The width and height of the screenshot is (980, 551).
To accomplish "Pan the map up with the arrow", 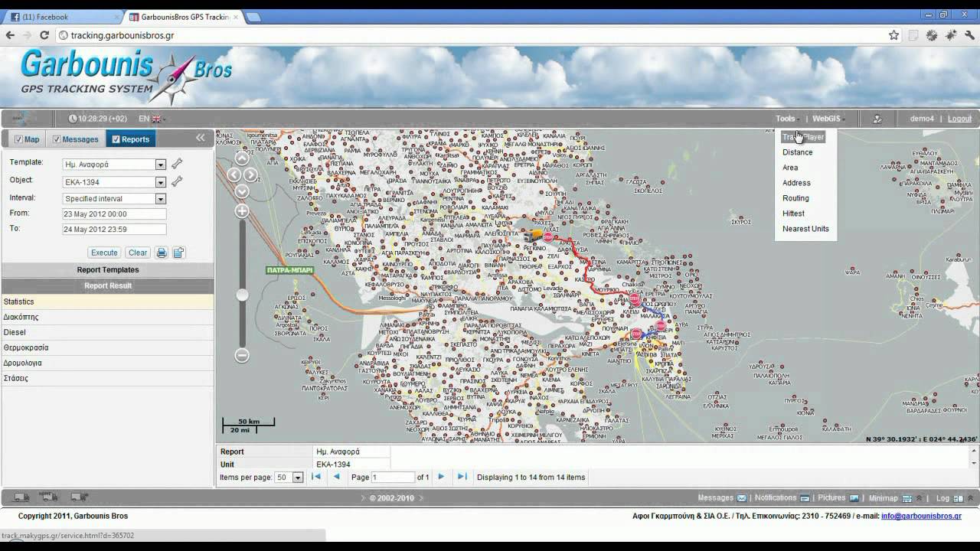I will 242,158.
